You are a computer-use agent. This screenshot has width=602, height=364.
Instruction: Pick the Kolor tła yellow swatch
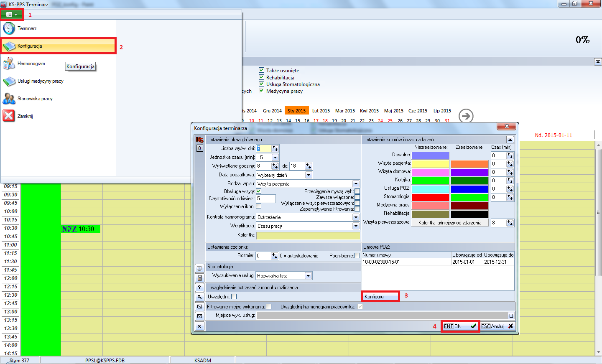pos(308,235)
